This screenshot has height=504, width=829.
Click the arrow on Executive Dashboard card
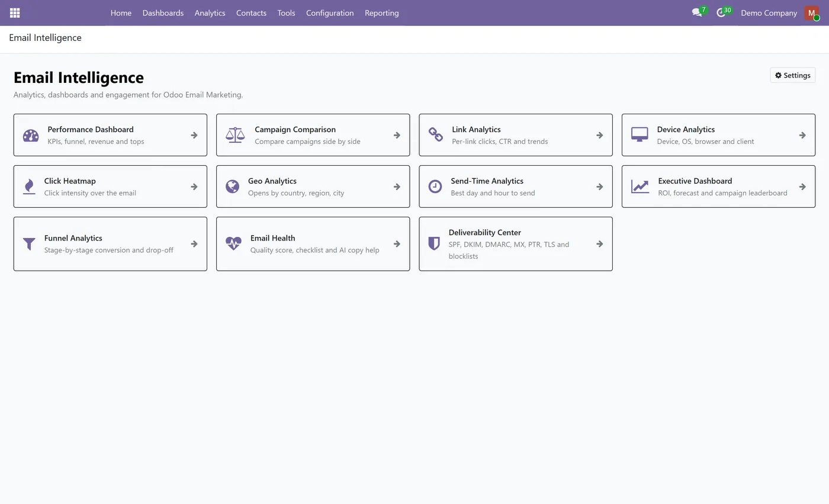point(802,187)
